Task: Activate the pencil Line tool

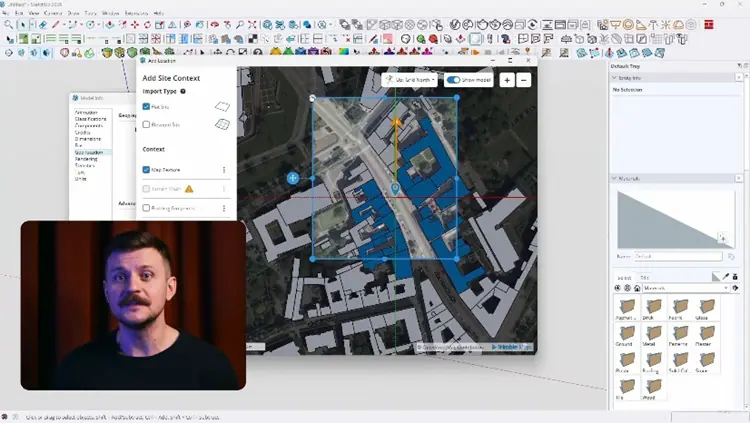Action: click(x=56, y=24)
